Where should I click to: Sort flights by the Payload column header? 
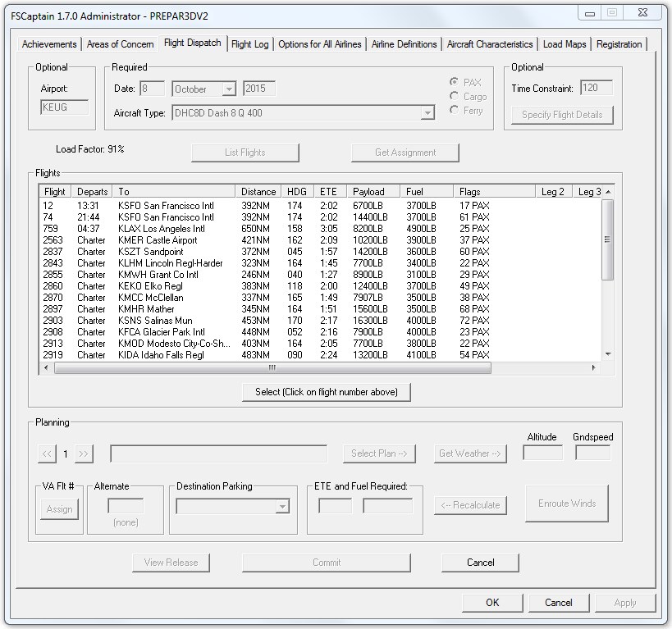pos(373,192)
